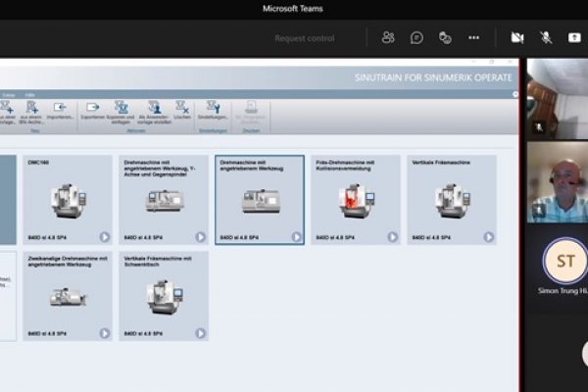Toggle the Teams microphone mute

[546, 37]
